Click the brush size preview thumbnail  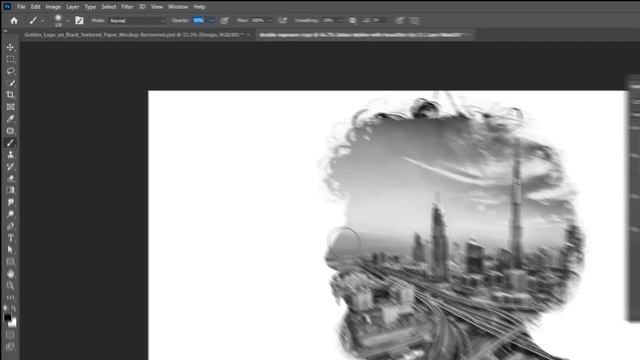click(58, 20)
